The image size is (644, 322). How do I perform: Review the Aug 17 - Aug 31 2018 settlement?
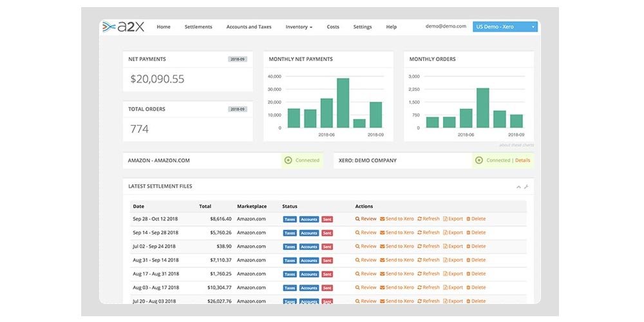366,274
